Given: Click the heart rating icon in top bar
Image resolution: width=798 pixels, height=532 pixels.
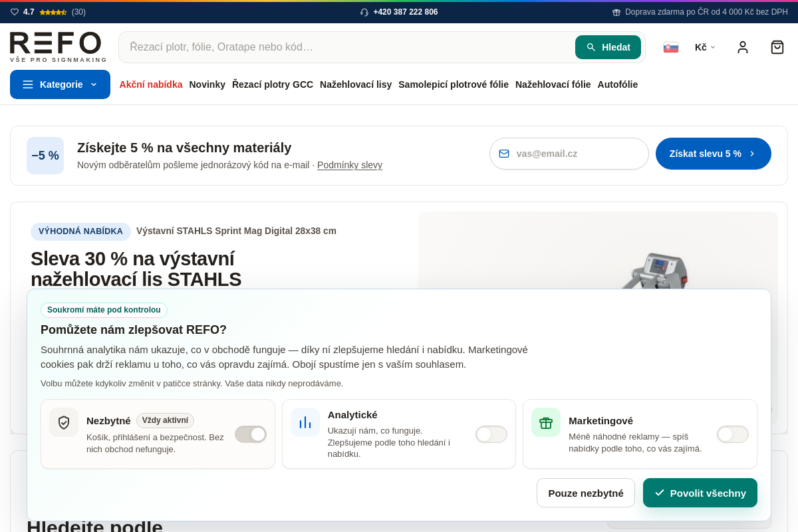Looking at the screenshot, I should point(15,12).
